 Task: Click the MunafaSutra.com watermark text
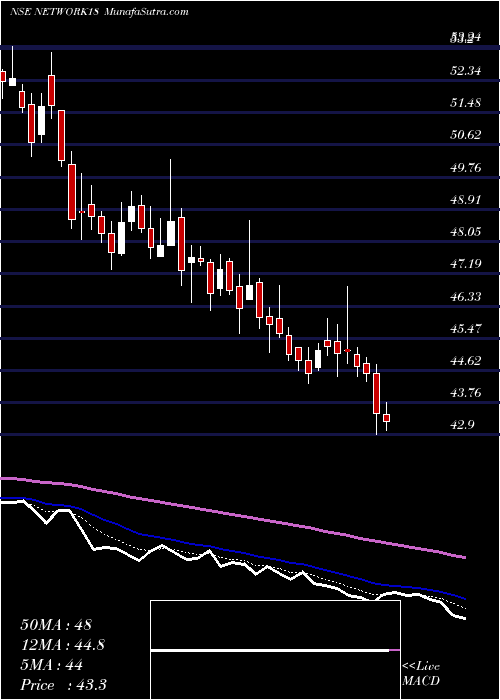146,12
